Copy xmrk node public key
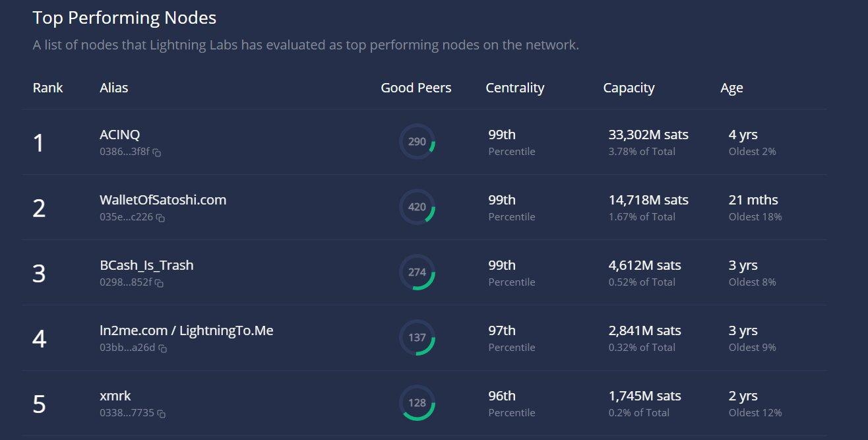 click(x=161, y=414)
